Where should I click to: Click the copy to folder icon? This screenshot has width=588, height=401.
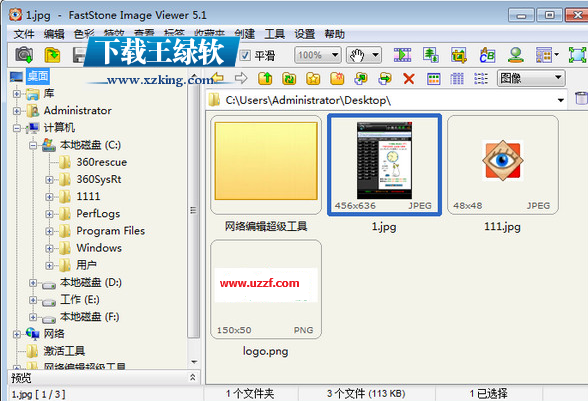coord(361,78)
